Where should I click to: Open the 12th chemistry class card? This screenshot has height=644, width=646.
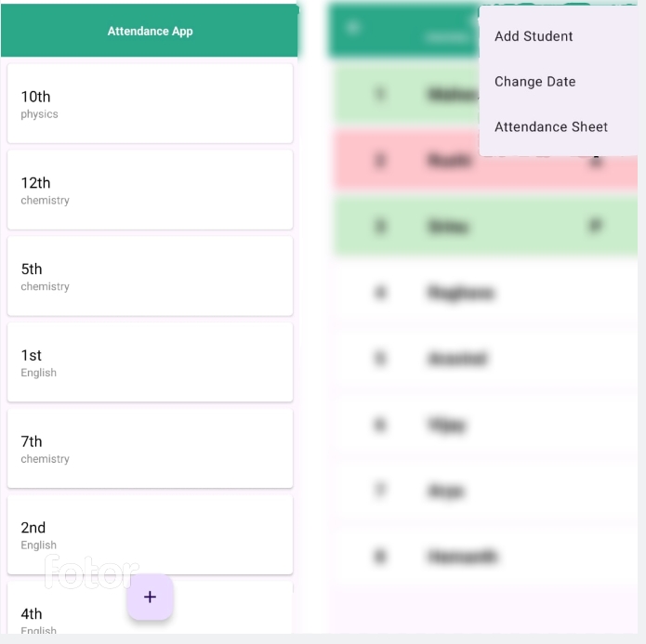point(150,190)
